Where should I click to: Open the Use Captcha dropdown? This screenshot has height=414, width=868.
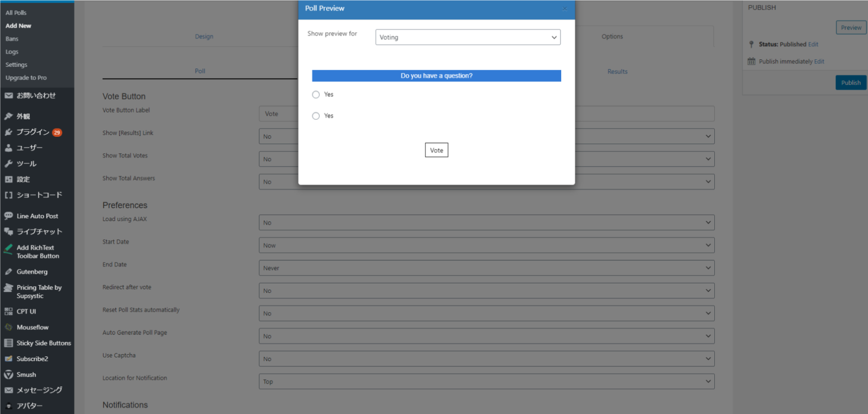click(x=486, y=359)
